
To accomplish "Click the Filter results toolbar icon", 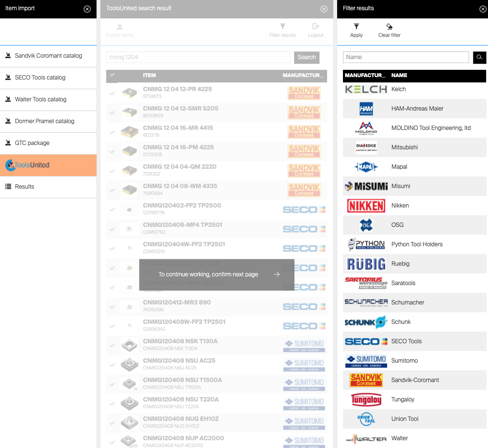I will (x=282, y=27).
